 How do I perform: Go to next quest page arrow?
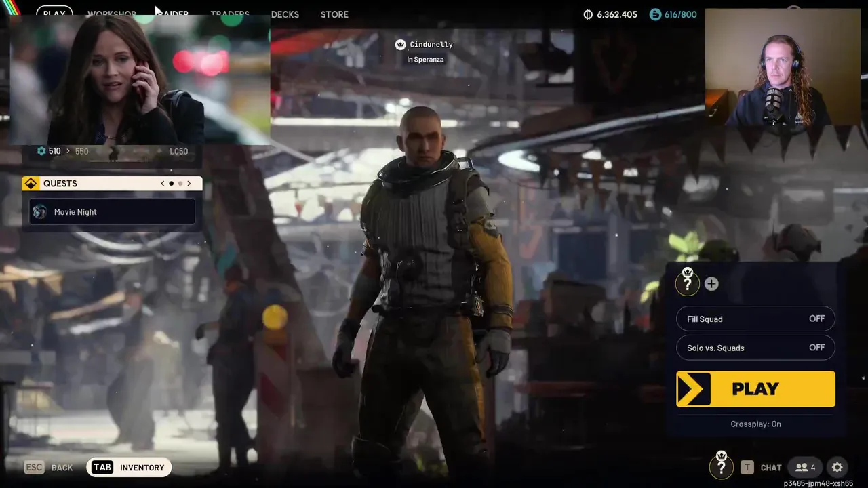coord(189,184)
